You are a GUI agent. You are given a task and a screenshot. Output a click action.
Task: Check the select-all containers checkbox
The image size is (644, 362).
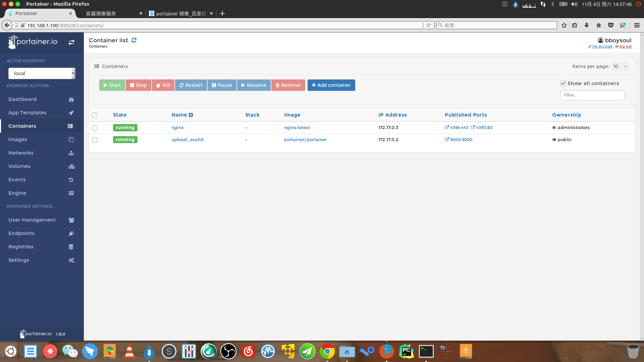click(94, 115)
